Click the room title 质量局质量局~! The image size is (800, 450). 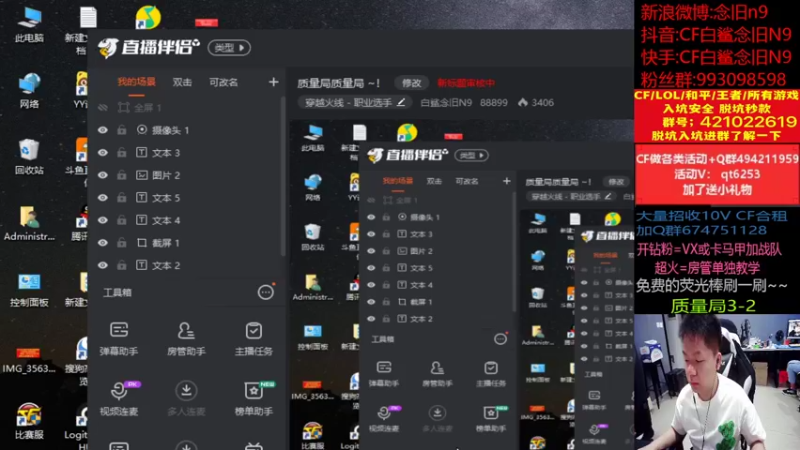(x=338, y=83)
